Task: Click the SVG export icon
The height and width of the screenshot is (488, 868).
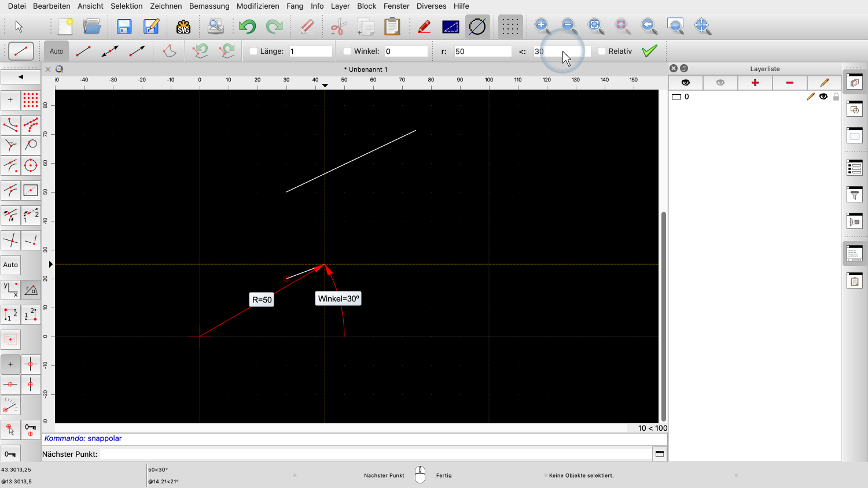Action: click(183, 27)
